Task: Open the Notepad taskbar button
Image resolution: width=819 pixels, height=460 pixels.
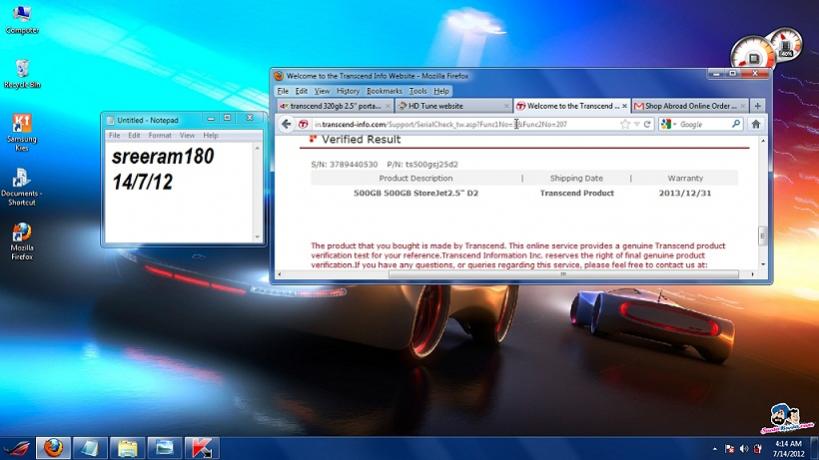Action: [x=90, y=449]
